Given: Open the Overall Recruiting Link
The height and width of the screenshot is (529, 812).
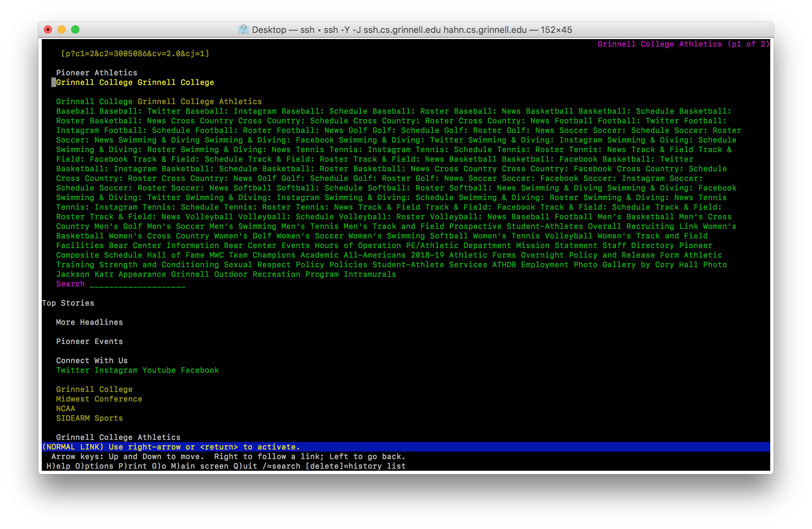Looking at the screenshot, I should pyautogui.click(x=643, y=226).
